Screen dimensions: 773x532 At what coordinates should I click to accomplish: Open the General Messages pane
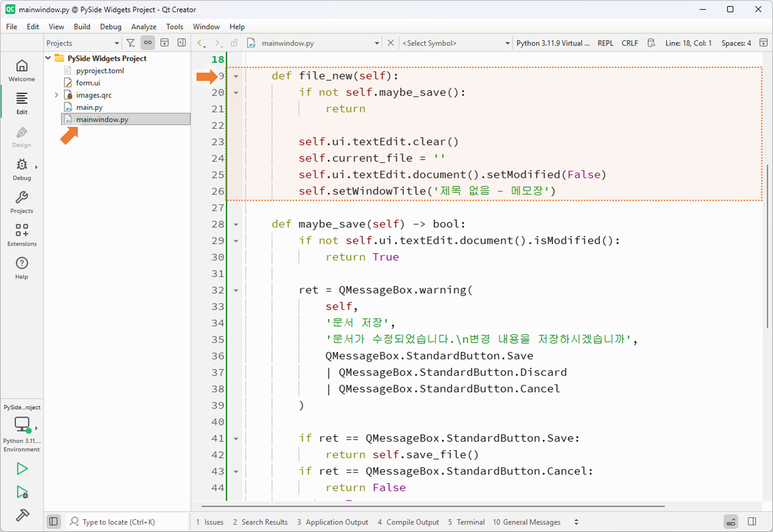527,522
